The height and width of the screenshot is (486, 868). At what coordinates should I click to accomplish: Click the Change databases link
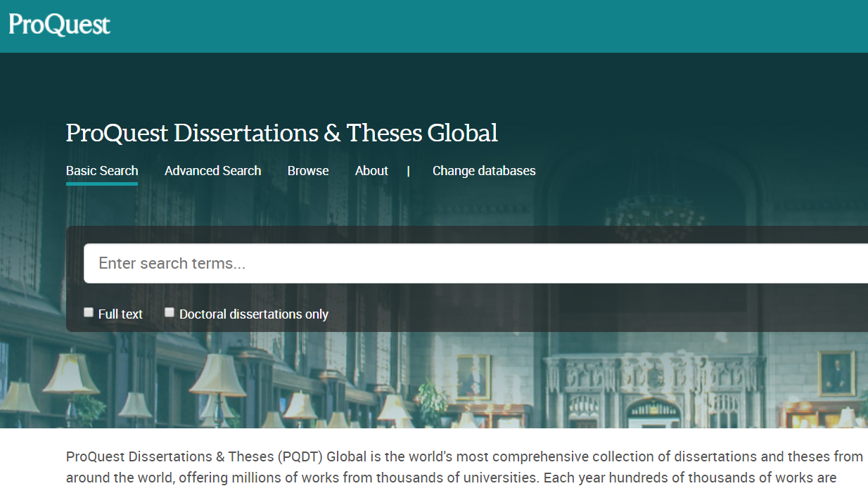point(484,171)
